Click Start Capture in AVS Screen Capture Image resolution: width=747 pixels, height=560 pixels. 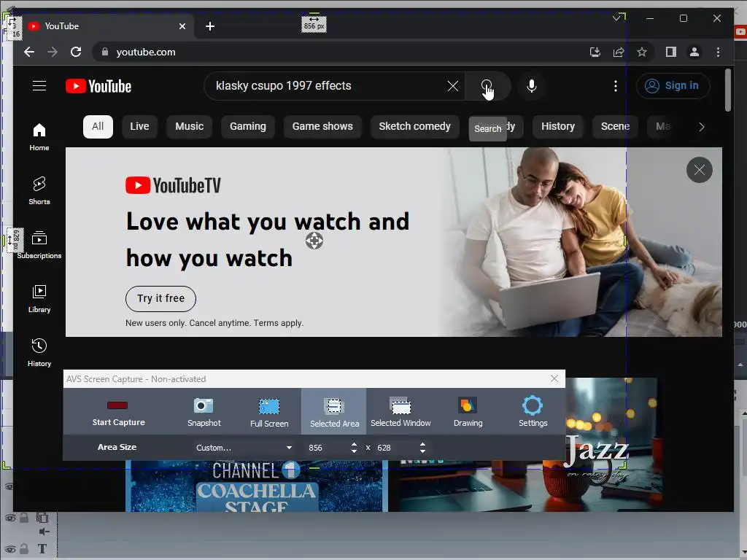coord(118,413)
